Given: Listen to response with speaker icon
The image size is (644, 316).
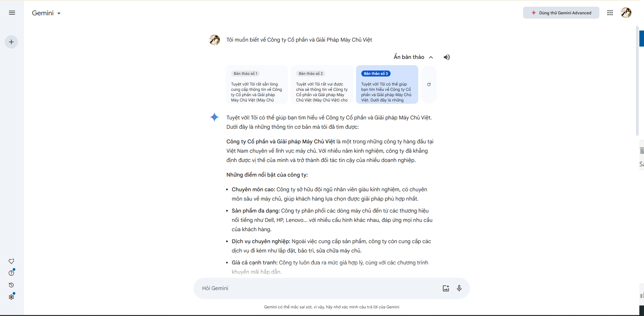Looking at the screenshot, I should coord(447,57).
